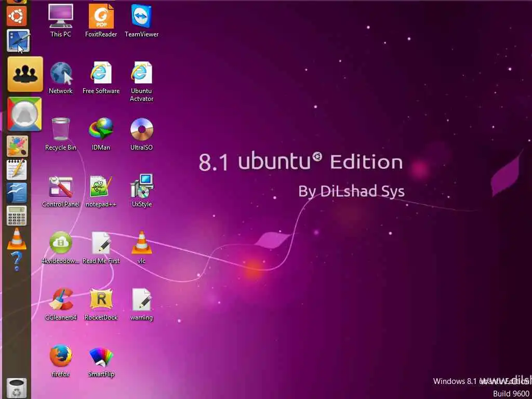Select the FoxitReader desktop shortcut

coord(101,20)
